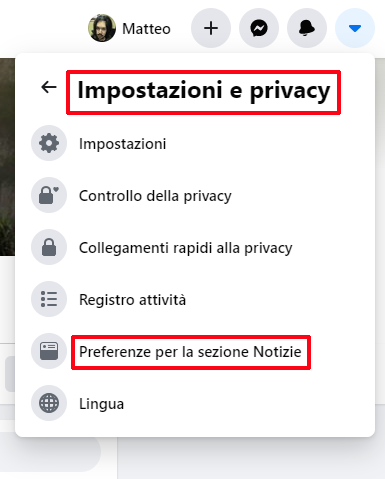385x479 pixels.
Task: Open Impostazioni menu entry
Action: pos(195,144)
